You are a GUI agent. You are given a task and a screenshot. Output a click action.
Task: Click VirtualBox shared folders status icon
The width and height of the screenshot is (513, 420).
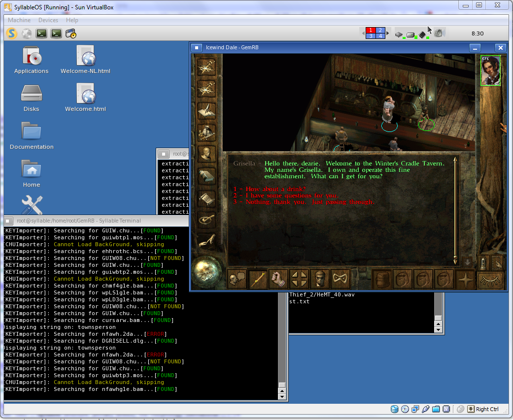click(x=436, y=409)
